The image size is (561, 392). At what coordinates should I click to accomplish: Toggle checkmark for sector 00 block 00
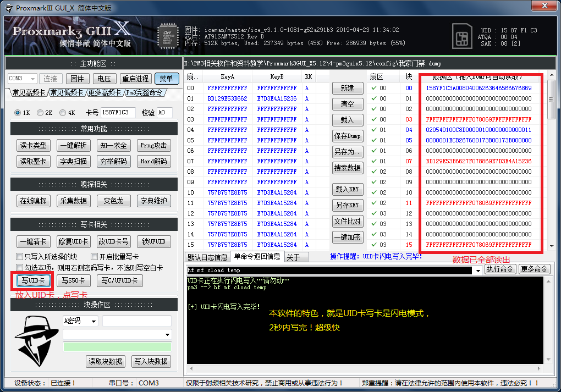pos(374,88)
